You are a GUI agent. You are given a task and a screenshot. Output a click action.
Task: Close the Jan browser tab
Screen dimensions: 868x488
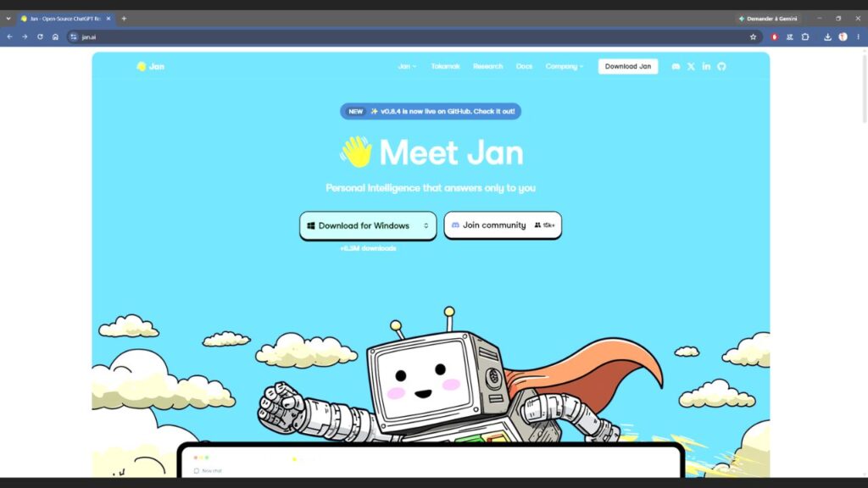click(x=108, y=19)
